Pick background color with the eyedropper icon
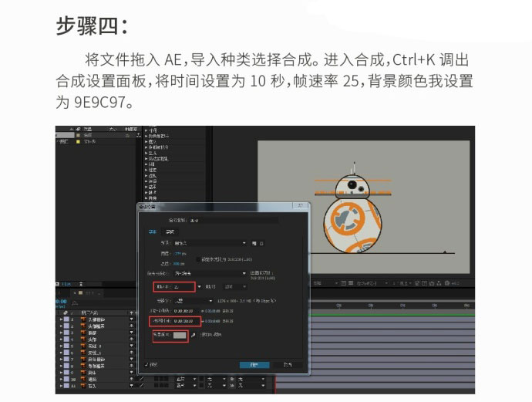This screenshot has height=402, width=532. [193, 335]
